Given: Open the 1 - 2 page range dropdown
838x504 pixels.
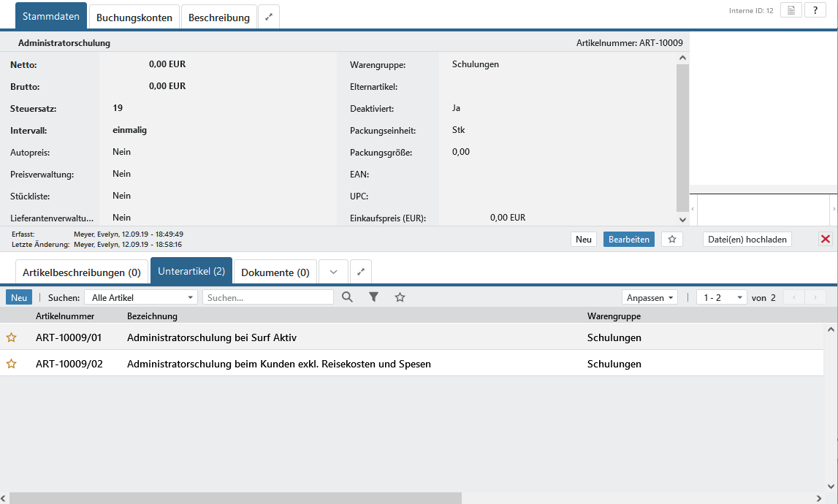Looking at the screenshot, I should click(721, 297).
